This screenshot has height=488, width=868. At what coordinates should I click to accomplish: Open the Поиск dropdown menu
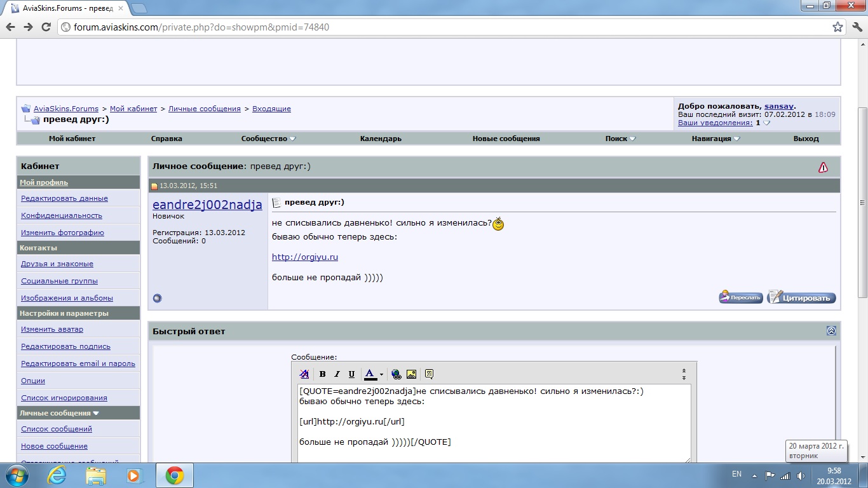[621, 139]
